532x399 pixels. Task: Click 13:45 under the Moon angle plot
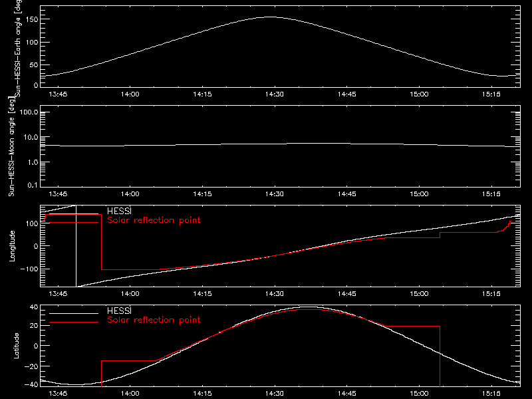point(58,194)
